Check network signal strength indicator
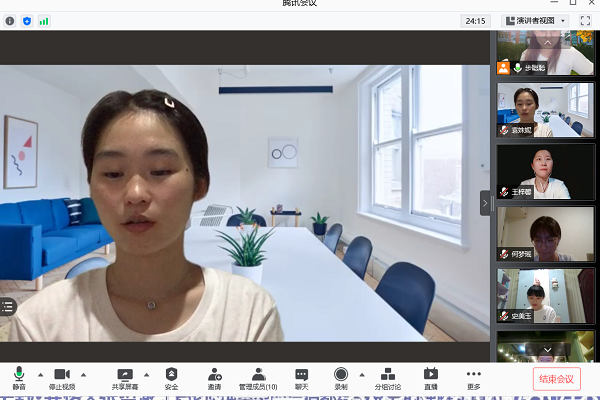 pyautogui.click(x=43, y=20)
